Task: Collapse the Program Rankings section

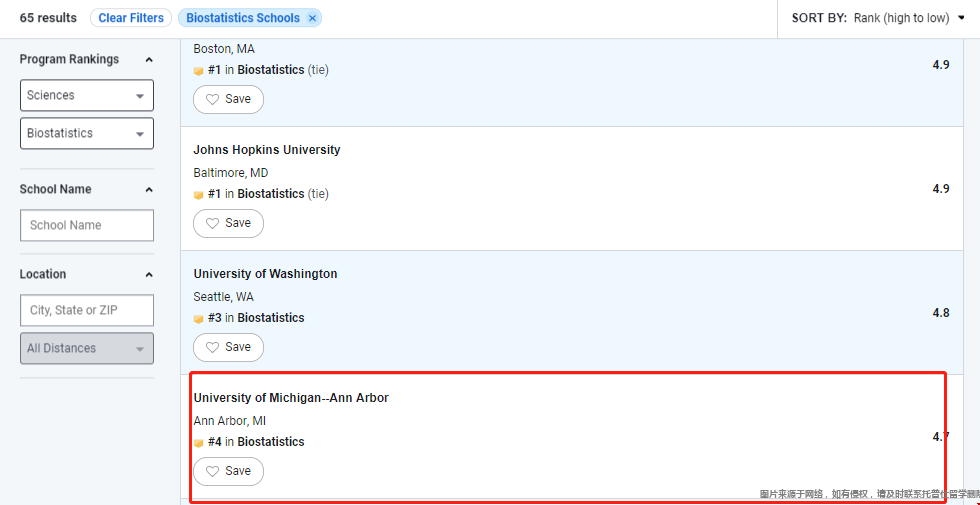Action: tap(149, 60)
